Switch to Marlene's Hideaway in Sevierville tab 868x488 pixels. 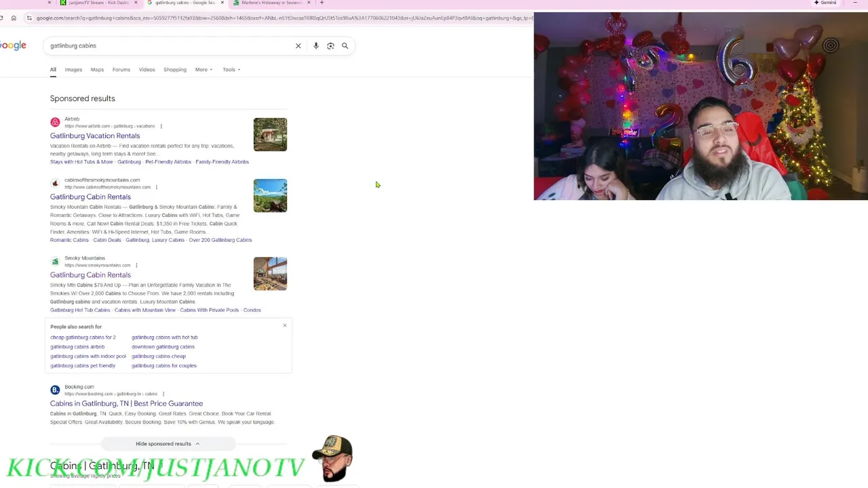pyautogui.click(x=271, y=3)
